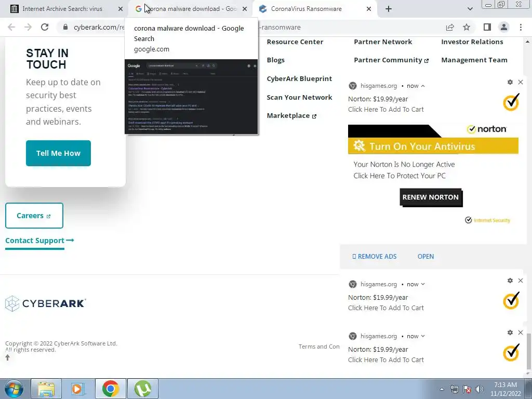Open the Management Team link
This screenshot has width=532, height=399.
[x=474, y=60]
